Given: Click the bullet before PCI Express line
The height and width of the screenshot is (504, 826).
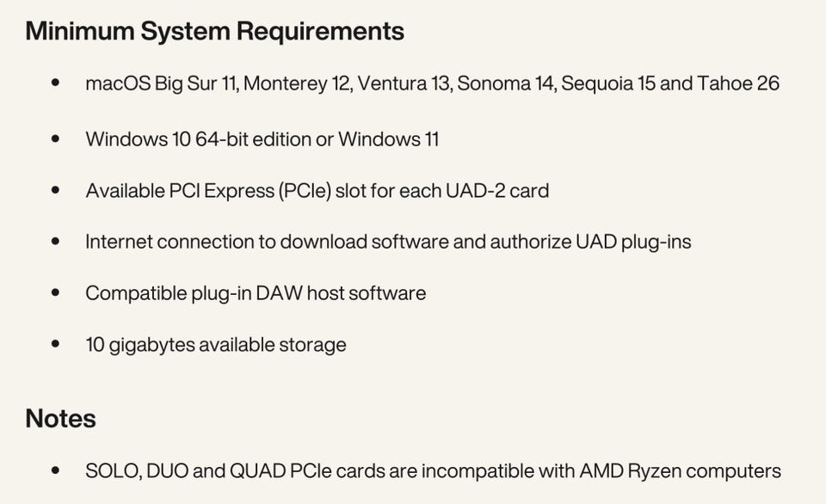Looking at the screenshot, I should (x=56, y=190).
